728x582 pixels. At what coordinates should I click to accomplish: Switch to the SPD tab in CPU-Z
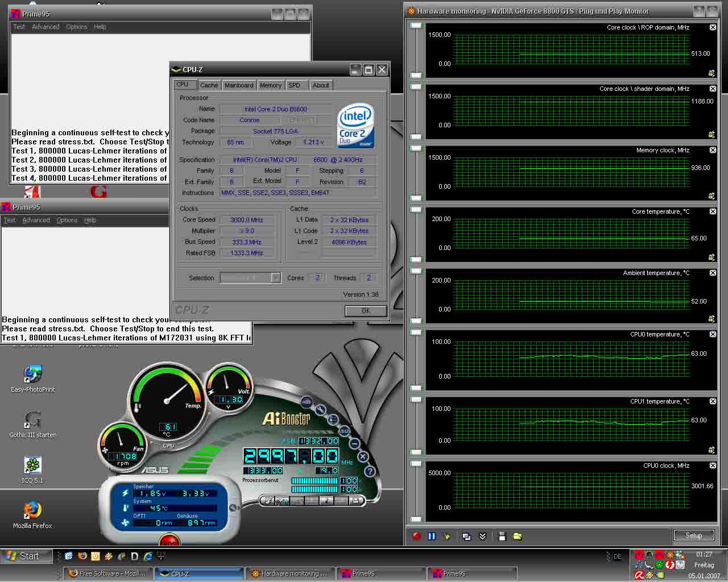pos(294,85)
